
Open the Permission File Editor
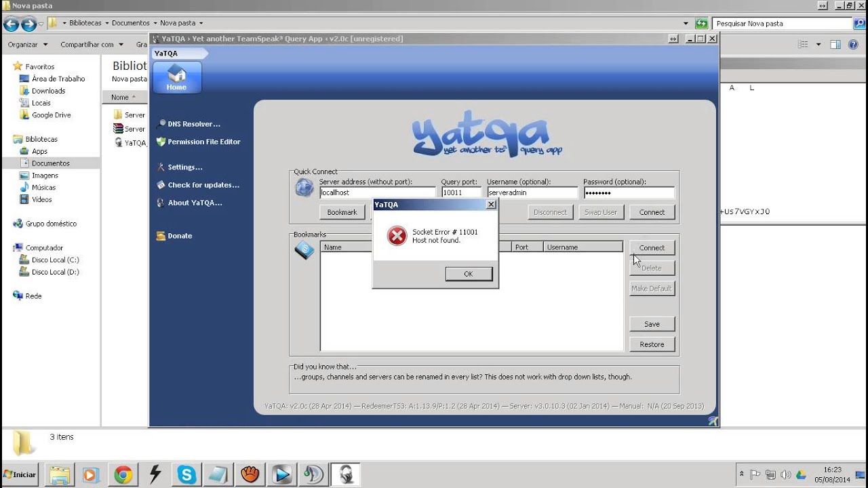[x=198, y=142]
